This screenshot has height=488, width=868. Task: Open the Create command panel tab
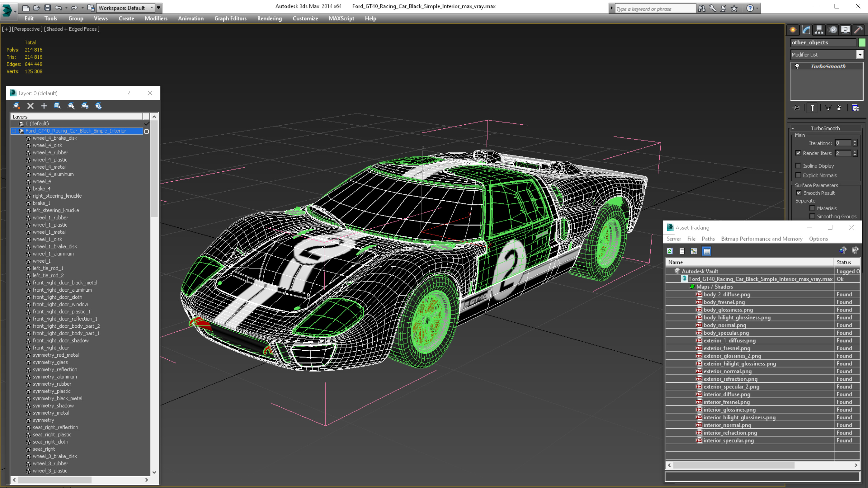pyautogui.click(x=793, y=30)
